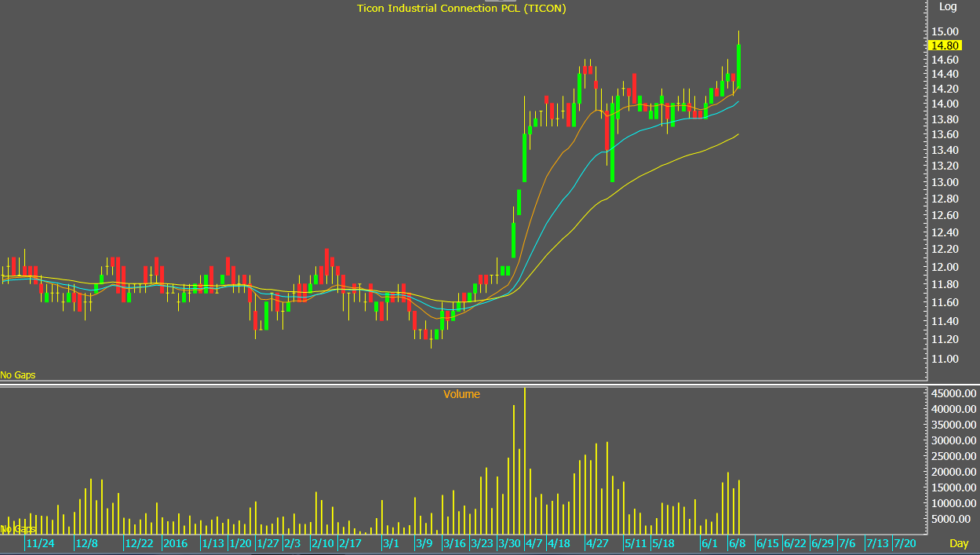Click the orange Volume pane title
This screenshot has height=555, width=980.
pos(461,394)
